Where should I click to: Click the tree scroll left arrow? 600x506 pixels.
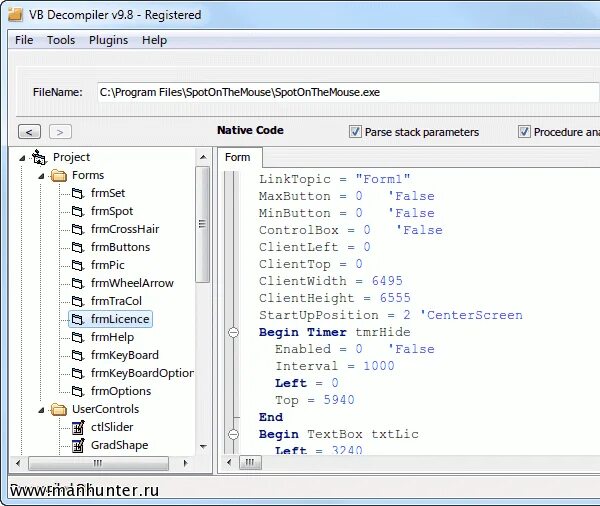pyautogui.click(x=18, y=463)
